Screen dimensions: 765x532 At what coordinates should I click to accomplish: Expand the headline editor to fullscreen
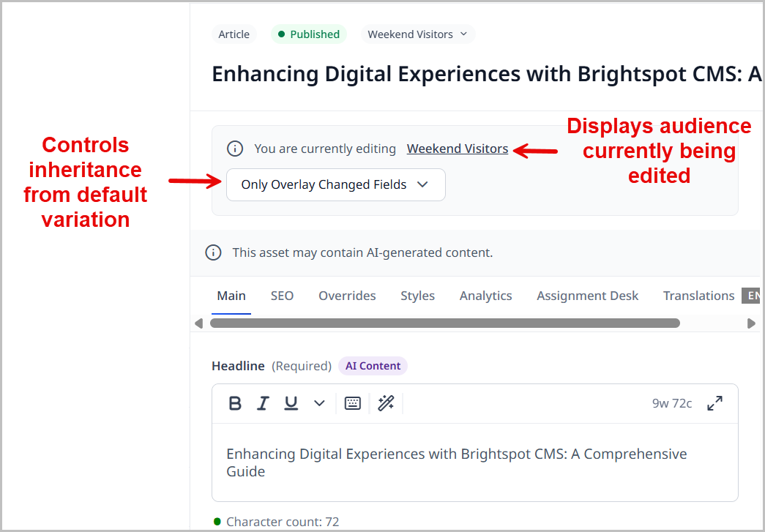tap(714, 403)
